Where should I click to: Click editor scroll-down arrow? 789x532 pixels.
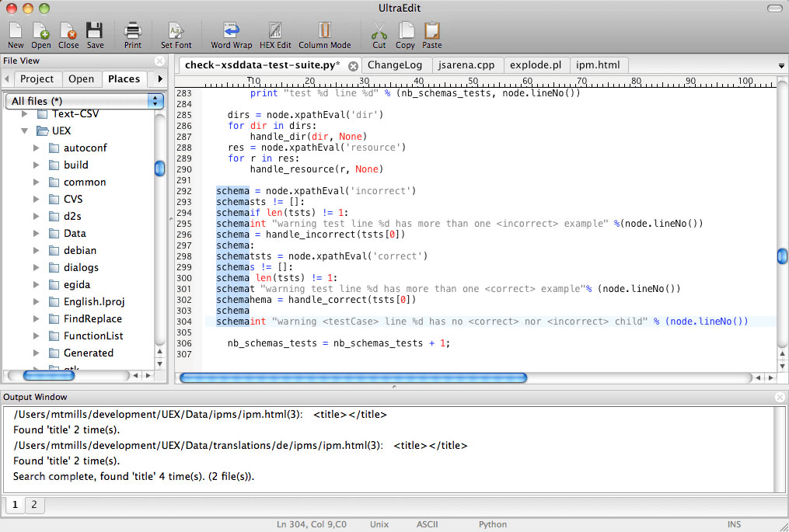[782, 366]
